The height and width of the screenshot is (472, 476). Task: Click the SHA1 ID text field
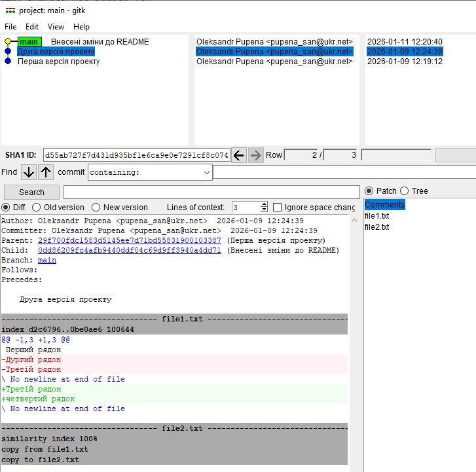click(x=136, y=155)
